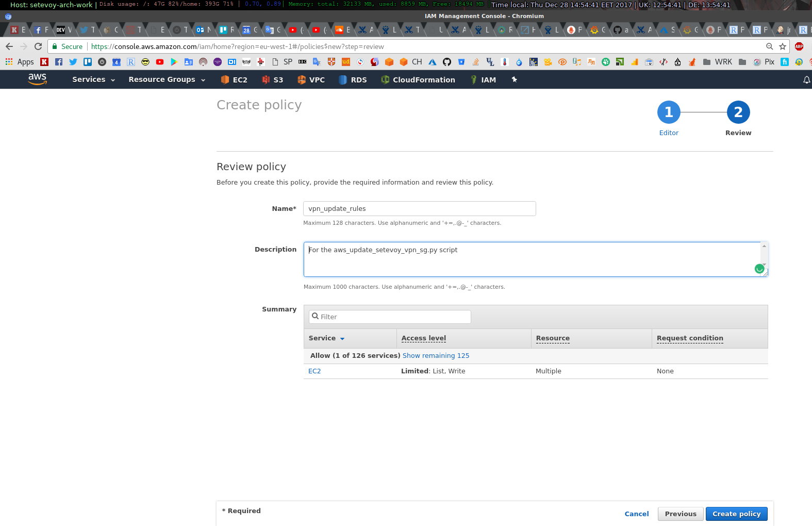Viewport: 812px width, 526px height.
Task: Open the Facebook bookmark
Action: tap(59, 62)
